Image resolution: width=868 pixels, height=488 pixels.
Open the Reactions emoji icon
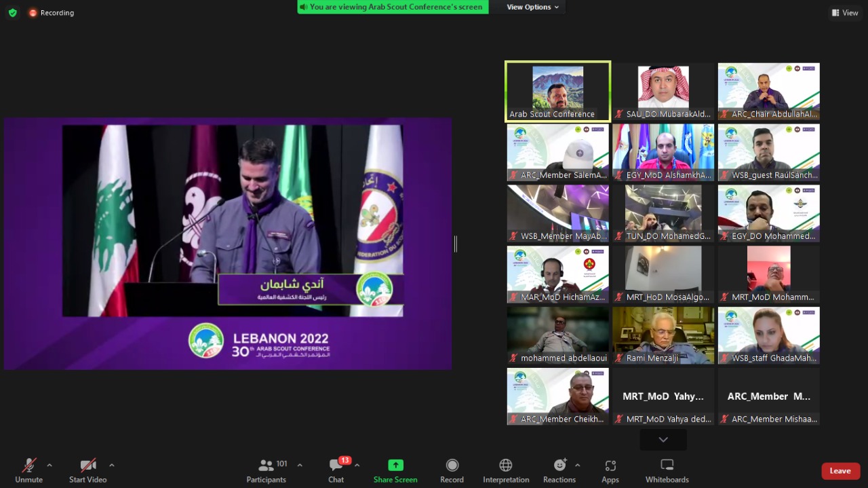pos(559,466)
